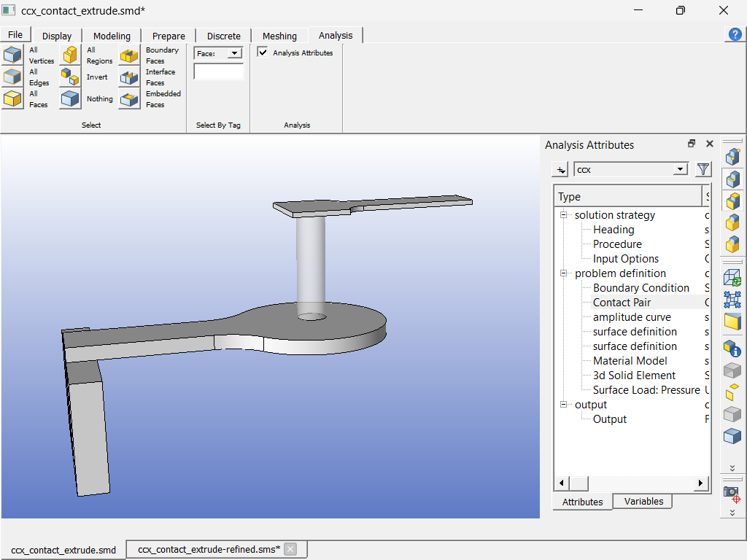Click the Type column header
Image resolution: width=747 pixels, height=560 pixels.
[628, 196]
